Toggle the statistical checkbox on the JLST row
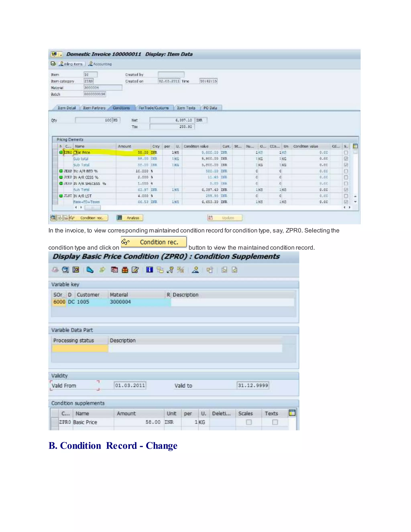The height and width of the screenshot is (532, 411). (346, 196)
